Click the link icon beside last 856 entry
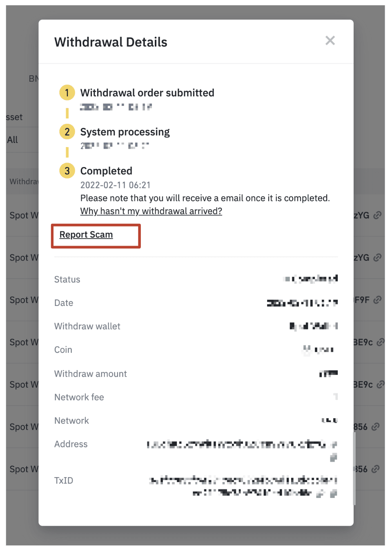 pyautogui.click(x=376, y=469)
